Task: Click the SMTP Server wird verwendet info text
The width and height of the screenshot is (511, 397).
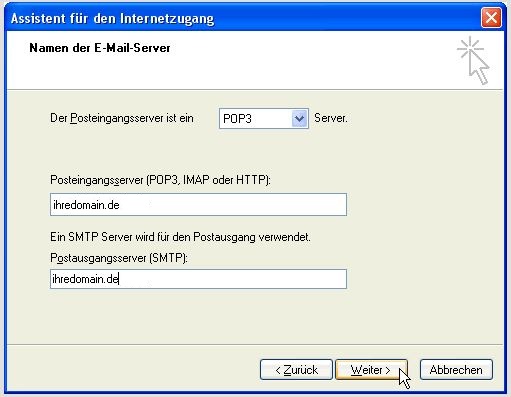Action: [x=180, y=237]
